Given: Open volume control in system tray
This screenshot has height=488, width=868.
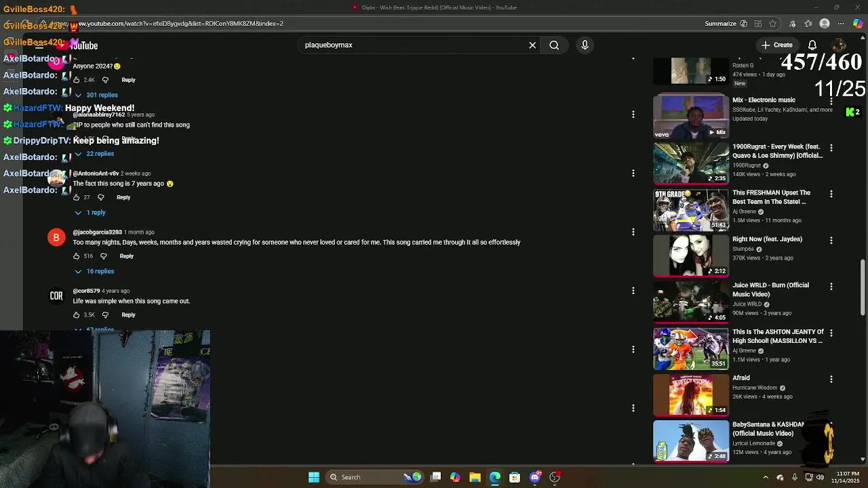Looking at the screenshot, I should tap(821, 477).
